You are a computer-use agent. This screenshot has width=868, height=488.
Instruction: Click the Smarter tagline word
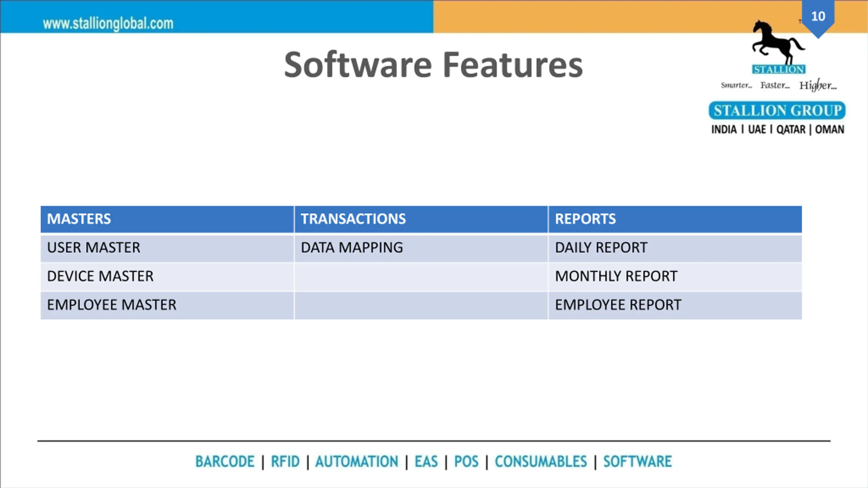tap(736, 85)
